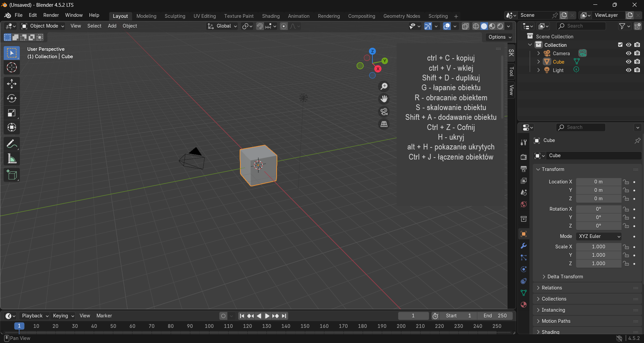Jump to the end frame
This screenshot has width=644, height=343.
click(284, 316)
